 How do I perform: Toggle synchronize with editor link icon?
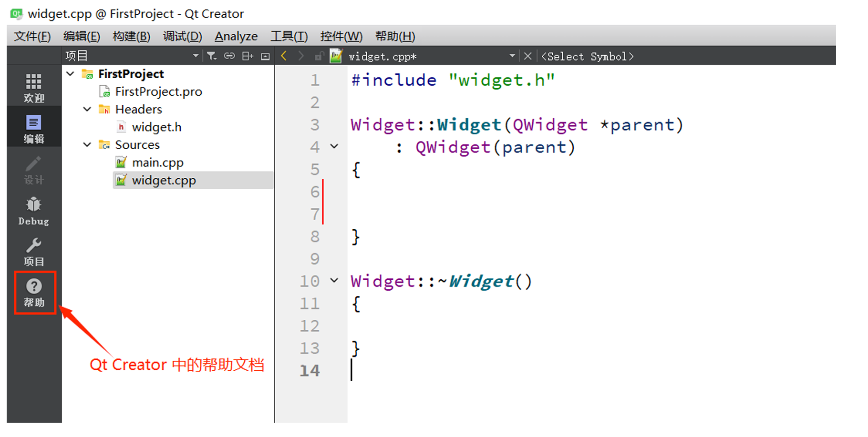pyautogui.click(x=229, y=56)
